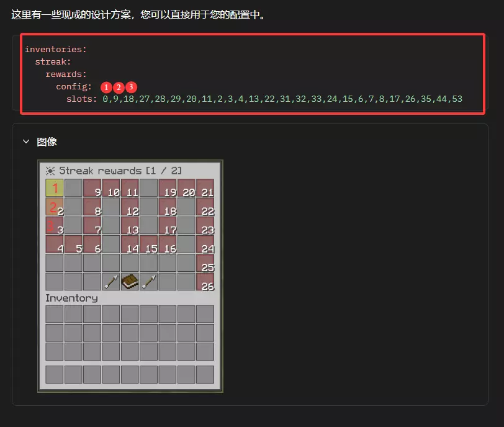
Task: Click the 图像 section heading
Action: tap(47, 142)
